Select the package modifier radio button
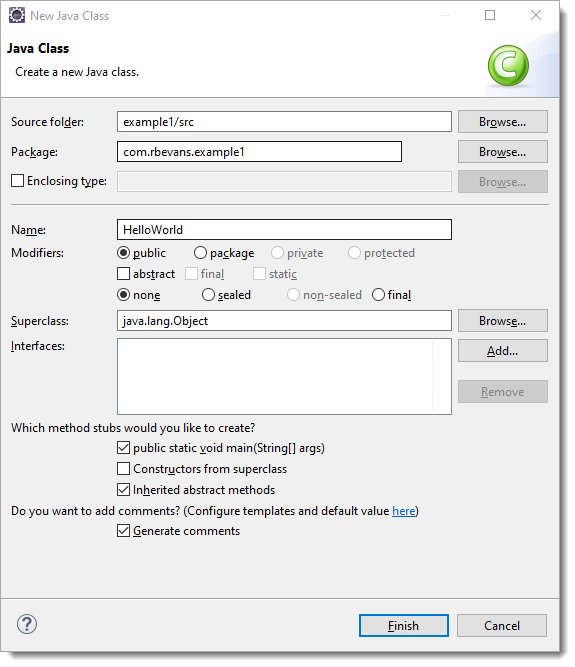 point(200,253)
